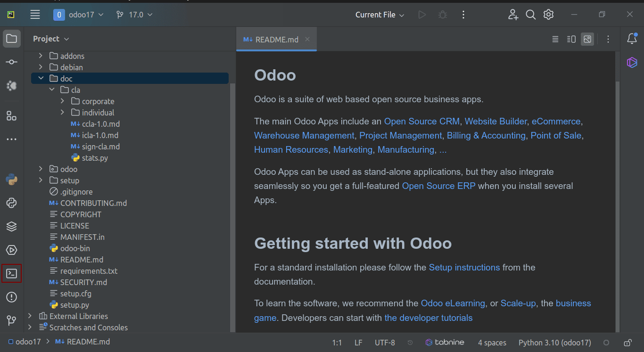Viewport: 644px width, 352px height.
Task: Expand the addons folder
Action: (x=41, y=56)
